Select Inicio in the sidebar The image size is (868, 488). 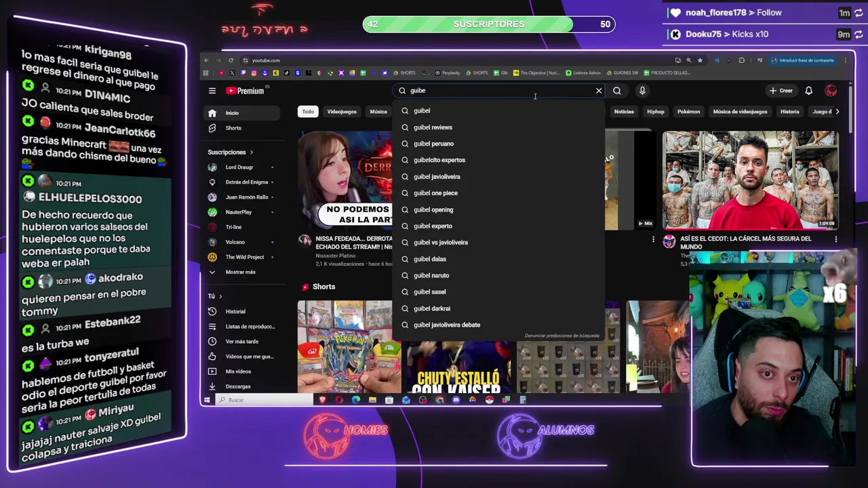(243, 113)
